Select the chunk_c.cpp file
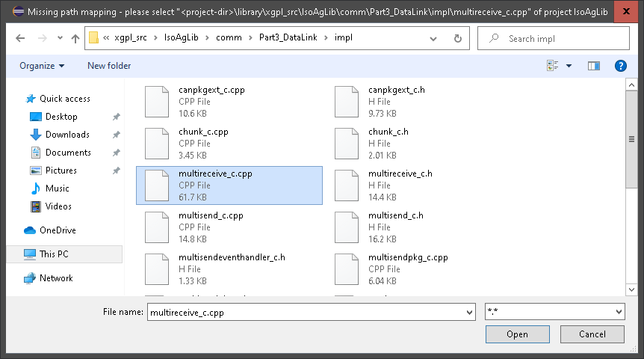The image size is (644, 359). click(x=229, y=144)
